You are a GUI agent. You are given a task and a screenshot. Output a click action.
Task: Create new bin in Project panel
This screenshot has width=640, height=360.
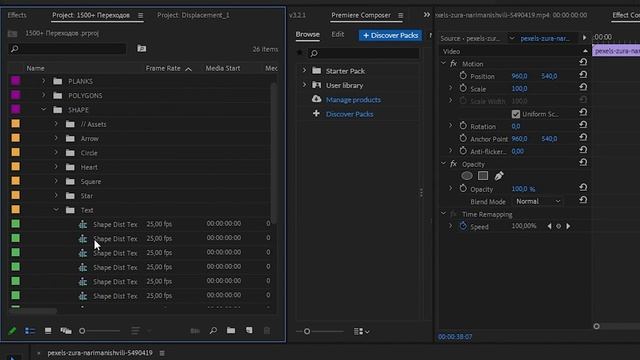tap(231, 331)
